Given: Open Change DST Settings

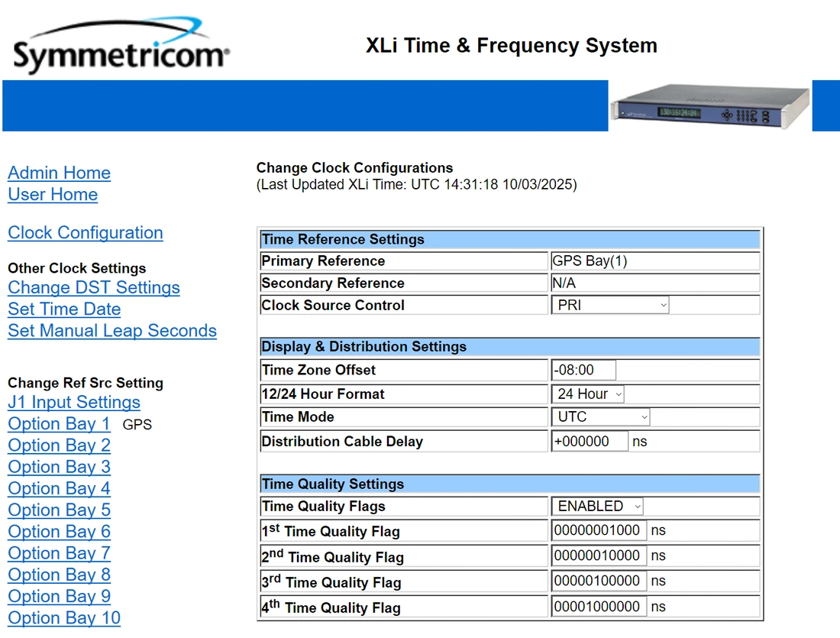Looking at the screenshot, I should tap(94, 288).
